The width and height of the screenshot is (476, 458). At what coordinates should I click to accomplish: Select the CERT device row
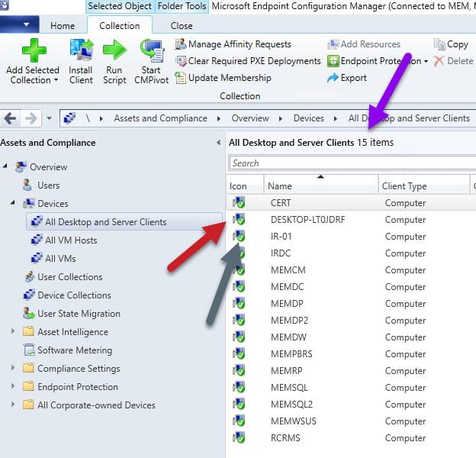351,203
